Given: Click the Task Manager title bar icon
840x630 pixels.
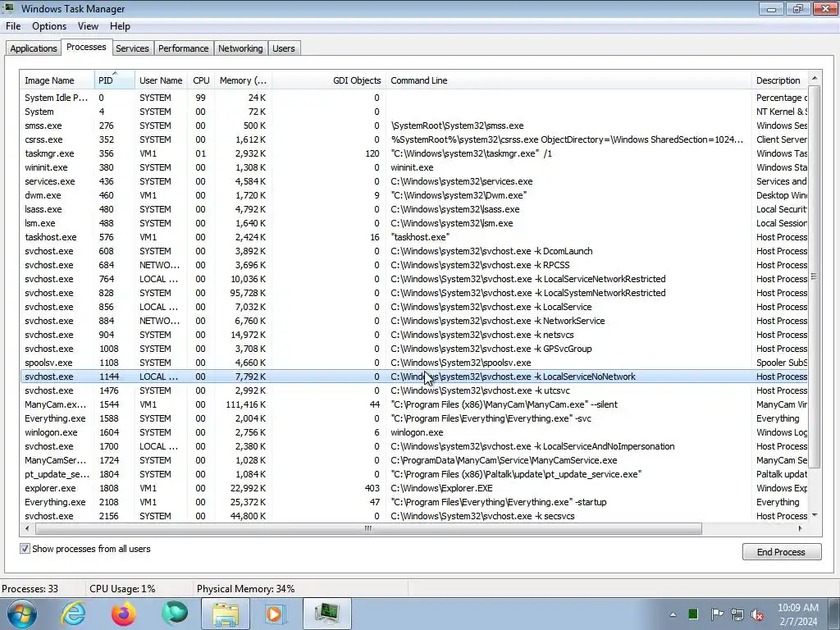Looking at the screenshot, I should tap(8, 8).
